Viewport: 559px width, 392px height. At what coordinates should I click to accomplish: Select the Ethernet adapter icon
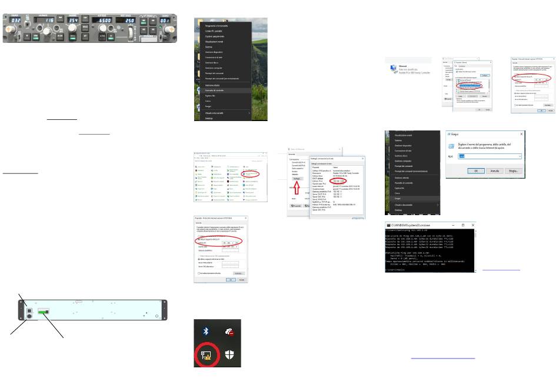click(393, 69)
